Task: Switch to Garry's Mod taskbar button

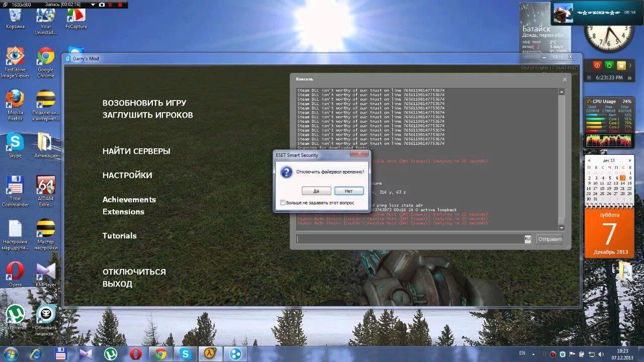Action: pos(210,354)
